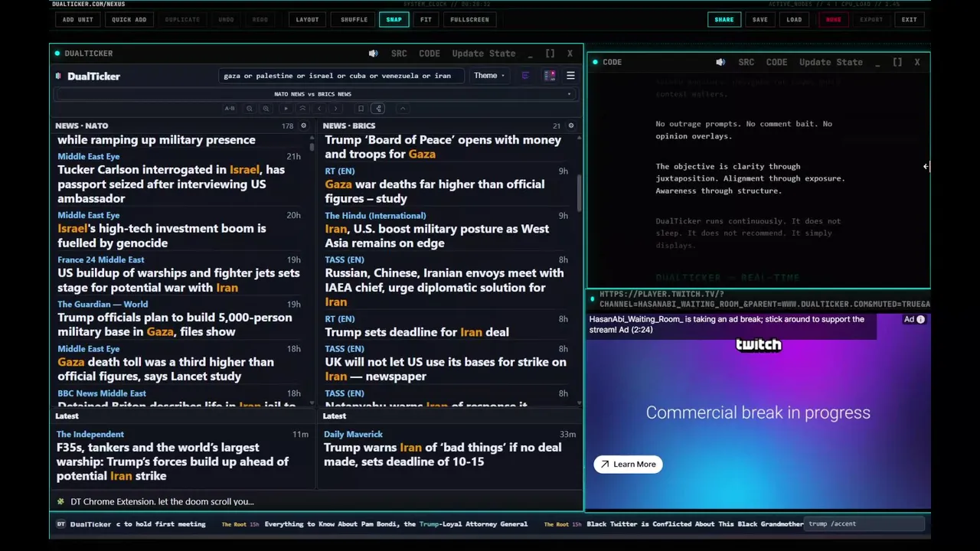Image resolution: width=980 pixels, height=551 pixels.
Task: Open the Twitch icon in DualTicker header
Action: (x=525, y=76)
